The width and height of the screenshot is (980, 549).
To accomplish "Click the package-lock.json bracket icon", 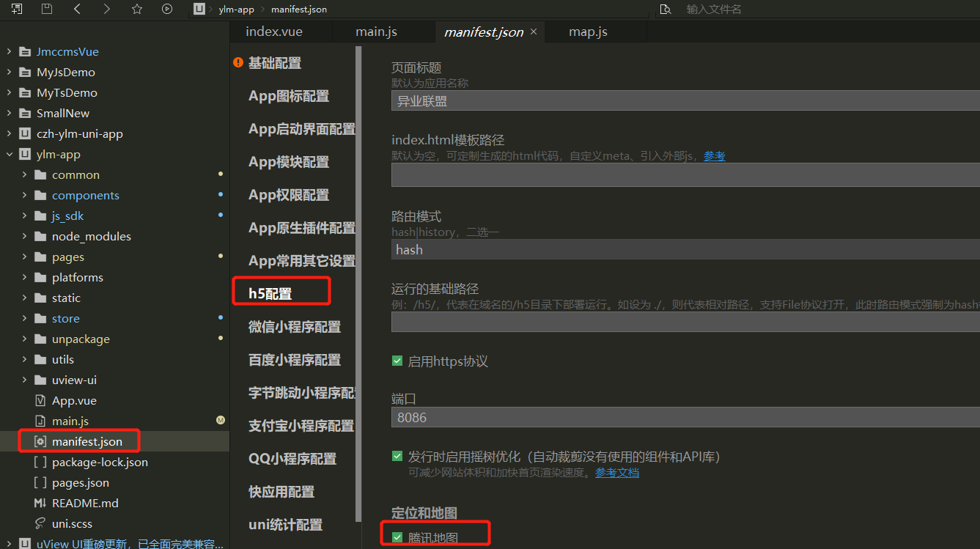I will pyautogui.click(x=40, y=462).
